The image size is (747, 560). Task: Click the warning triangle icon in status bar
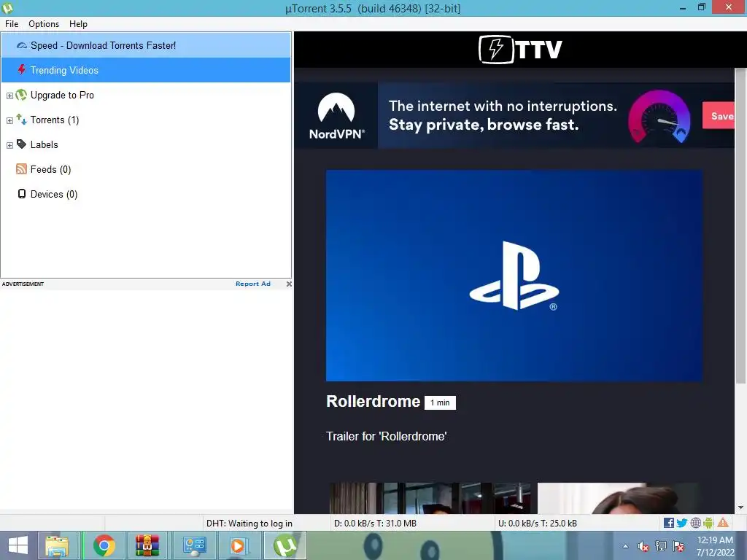(723, 523)
